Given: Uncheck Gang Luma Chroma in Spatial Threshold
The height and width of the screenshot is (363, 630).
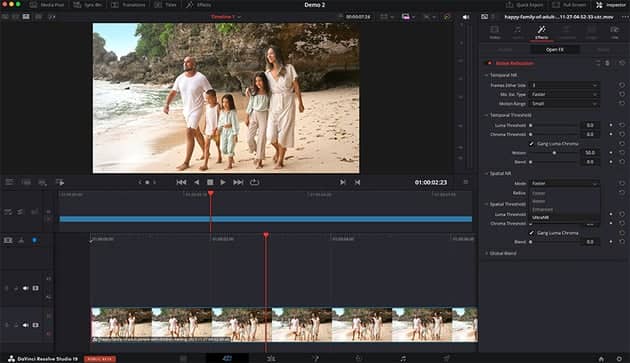Looking at the screenshot, I should coord(531,233).
